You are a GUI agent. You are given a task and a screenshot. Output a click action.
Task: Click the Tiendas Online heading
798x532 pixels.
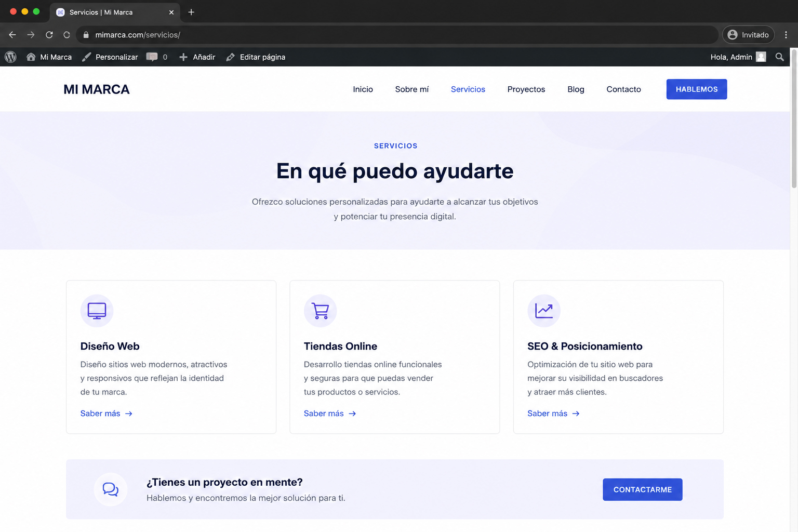(340, 346)
